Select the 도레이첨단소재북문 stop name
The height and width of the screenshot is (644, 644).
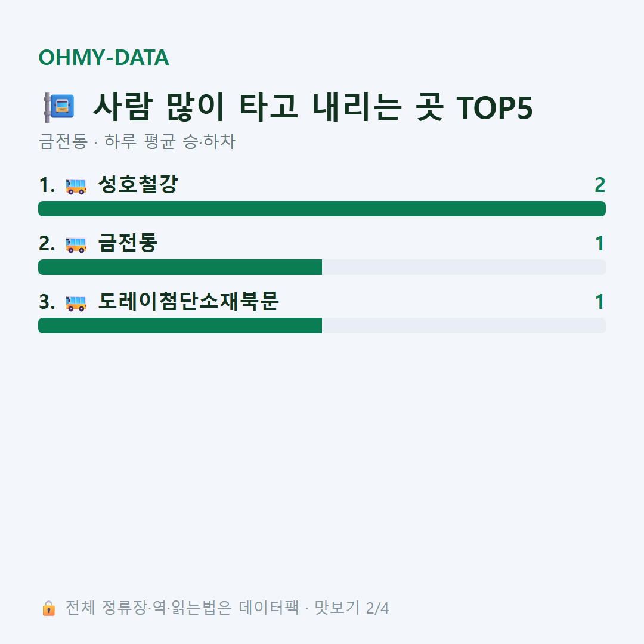tap(188, 301)
